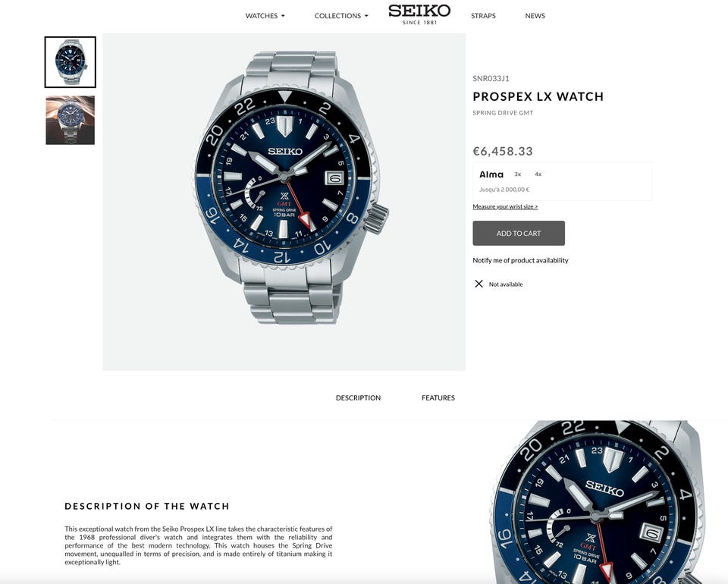Image resolution: width=728 pixels, height=584 pixels.
Task: Click the Not available X icon
Action: (x=479, y=284)
